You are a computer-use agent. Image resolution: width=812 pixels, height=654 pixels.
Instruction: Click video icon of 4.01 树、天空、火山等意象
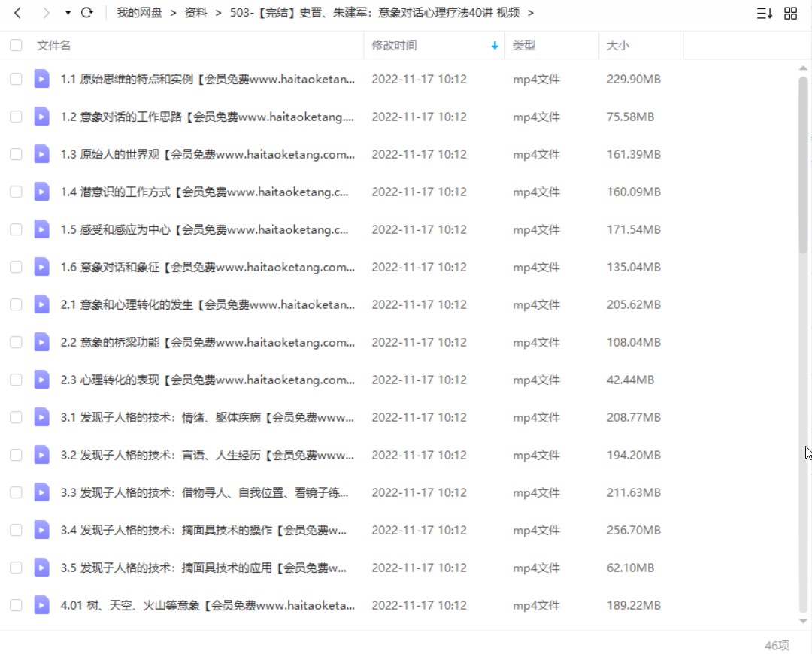[x=42, y=605]
